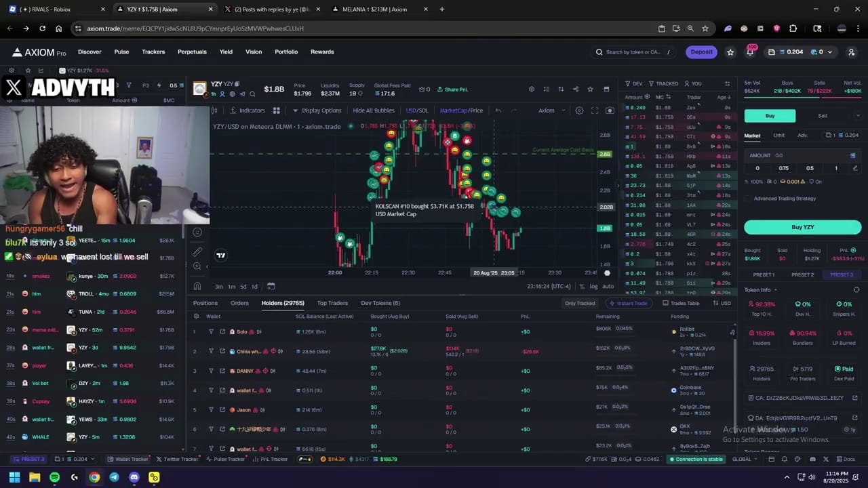
Task: Switch to the Positions tab
Action: 205,303
